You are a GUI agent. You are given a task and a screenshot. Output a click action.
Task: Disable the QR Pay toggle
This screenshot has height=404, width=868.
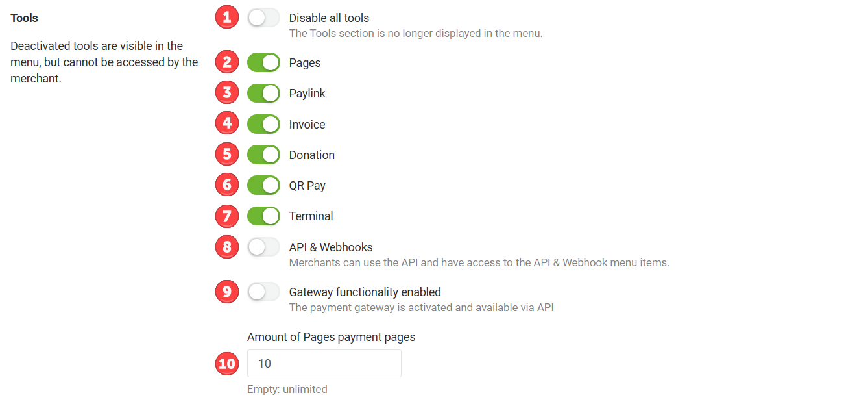pyautogui.click(x=263, y=185)
